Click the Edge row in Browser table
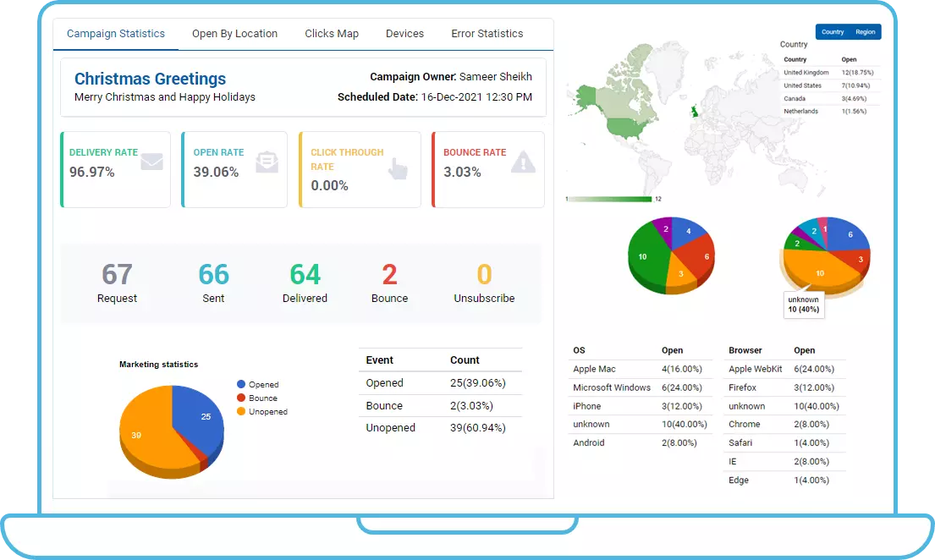 click(x=785, y=480)
